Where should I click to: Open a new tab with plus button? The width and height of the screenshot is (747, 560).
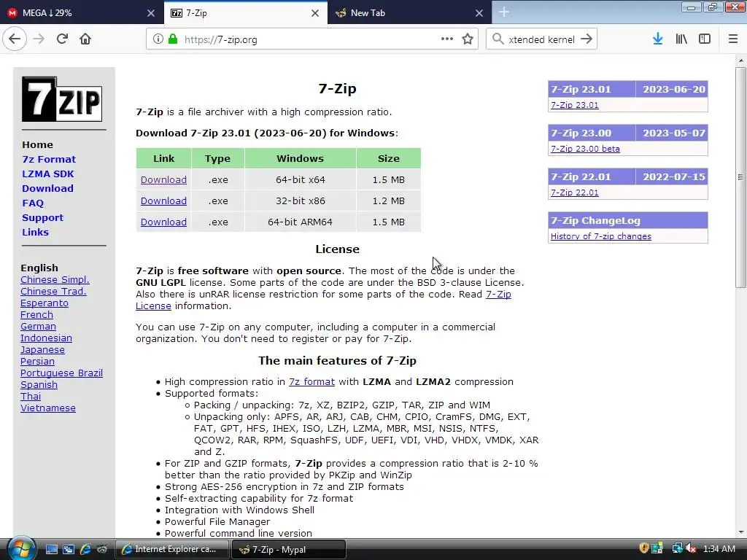tap(504, 12)
